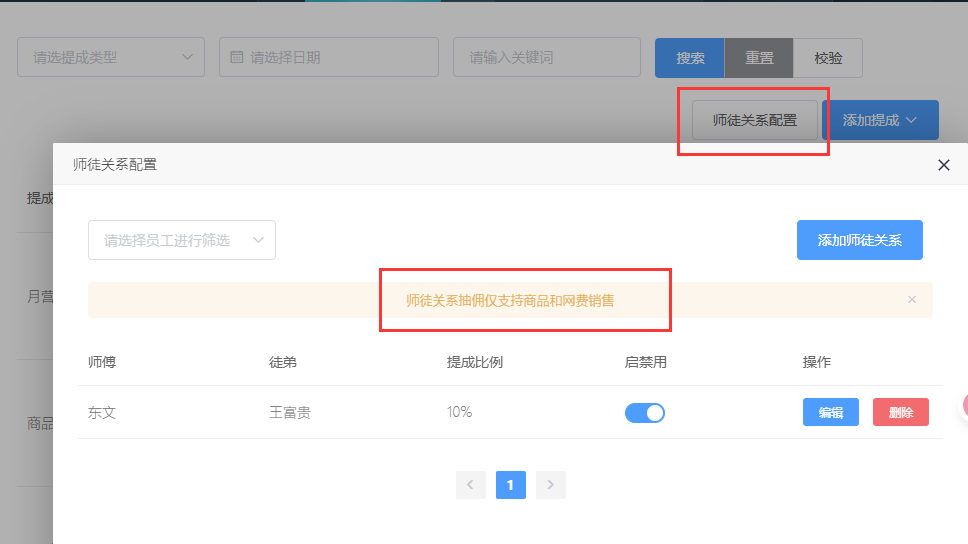The width and height of the screenshot is (968, 544).
Task: Click the calendar icon in date field
Action: pos(236,57)
